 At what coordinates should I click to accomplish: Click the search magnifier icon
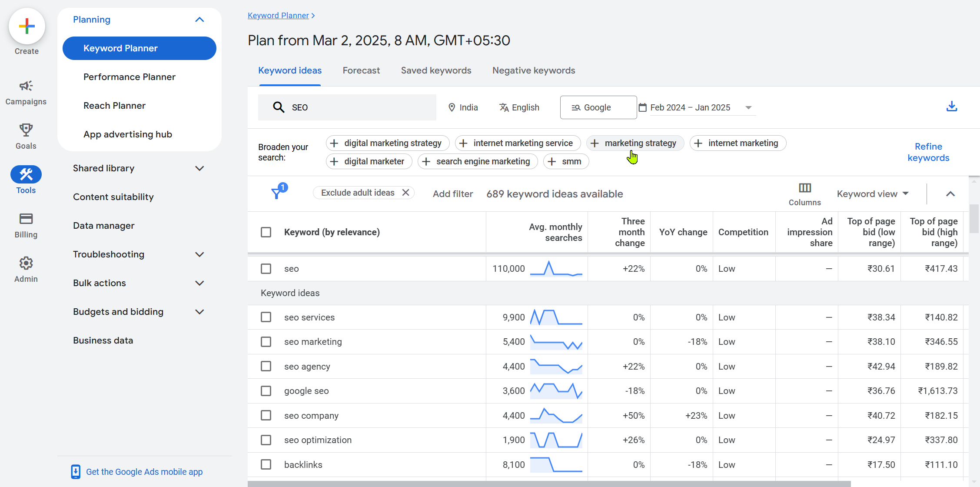(x=278, y=107)
